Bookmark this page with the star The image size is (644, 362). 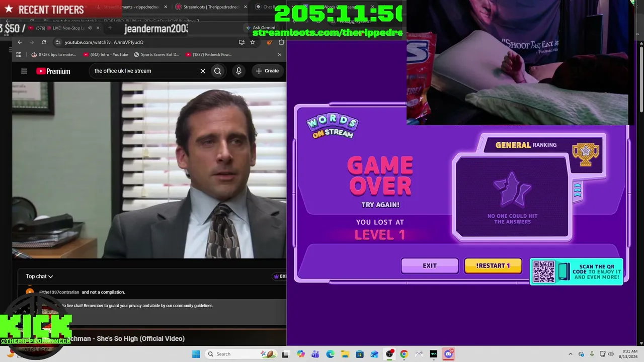pos(253,42)
